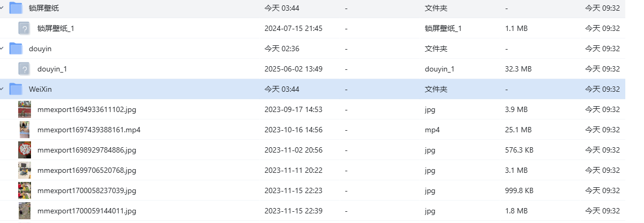Click the 32.3 MB size of douyin_1
644x223 pixels.
coord(518,69)
